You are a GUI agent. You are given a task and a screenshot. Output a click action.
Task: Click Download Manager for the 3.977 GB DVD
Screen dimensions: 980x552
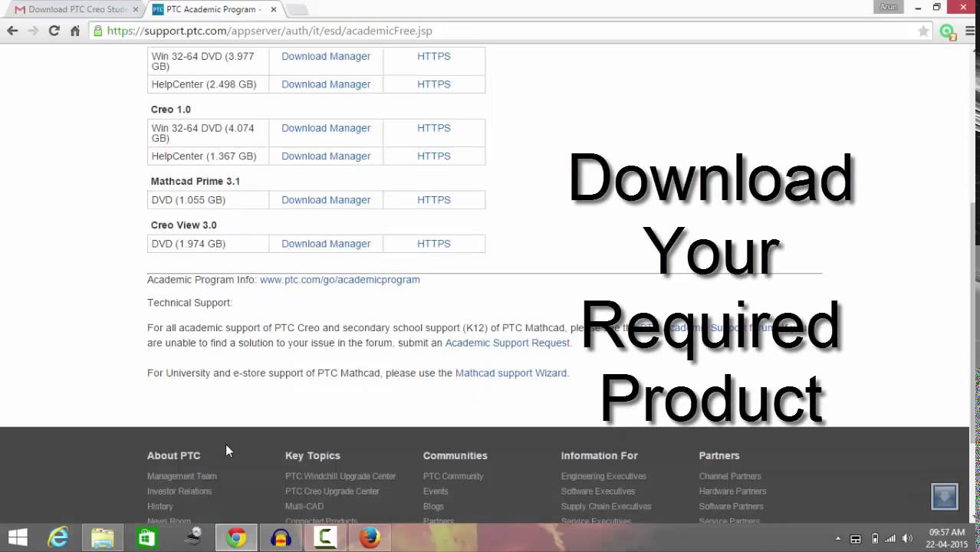coord(325,56)
